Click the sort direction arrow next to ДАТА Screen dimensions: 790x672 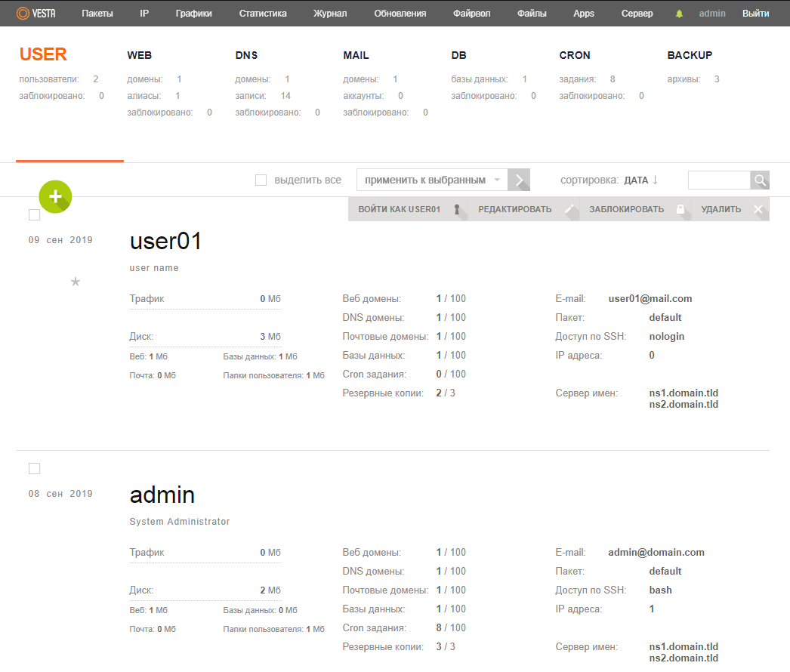[x=655, y=180]
